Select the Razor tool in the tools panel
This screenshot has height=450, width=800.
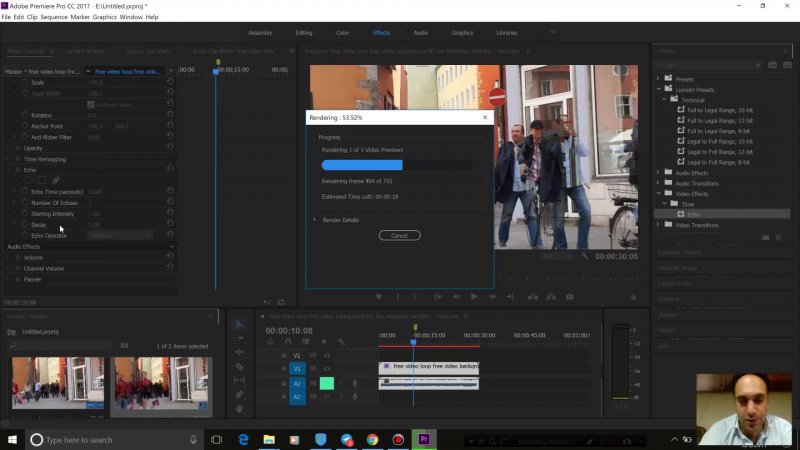(239, 366)
